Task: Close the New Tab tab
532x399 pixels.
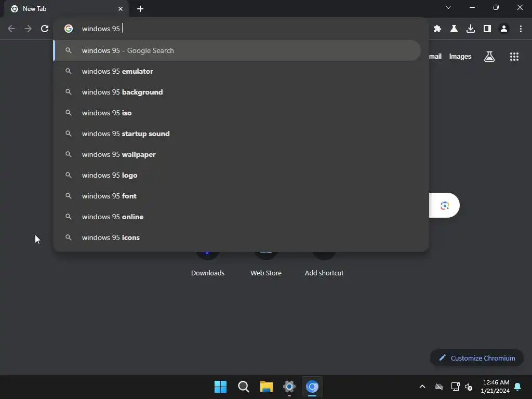Action: (121, 9)
